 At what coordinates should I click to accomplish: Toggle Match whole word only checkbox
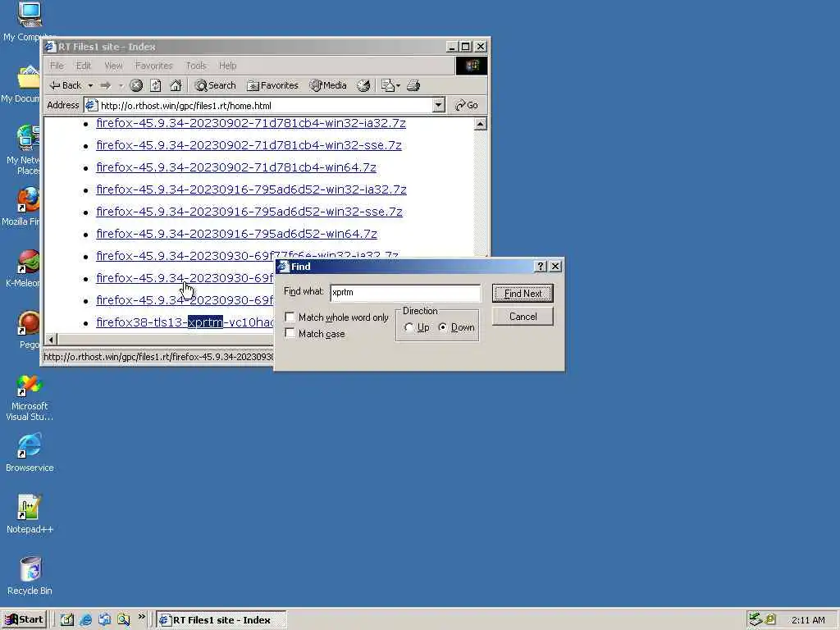290,317
